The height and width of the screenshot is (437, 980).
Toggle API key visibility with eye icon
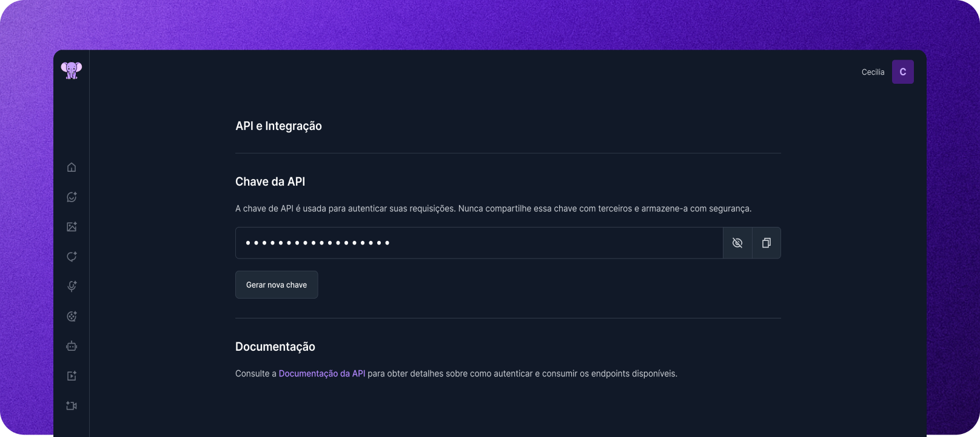point(737,243)
